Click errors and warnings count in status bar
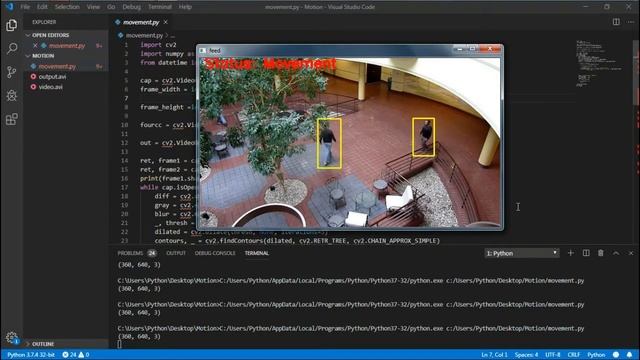640x360 pixels. [x=76, y=355]
